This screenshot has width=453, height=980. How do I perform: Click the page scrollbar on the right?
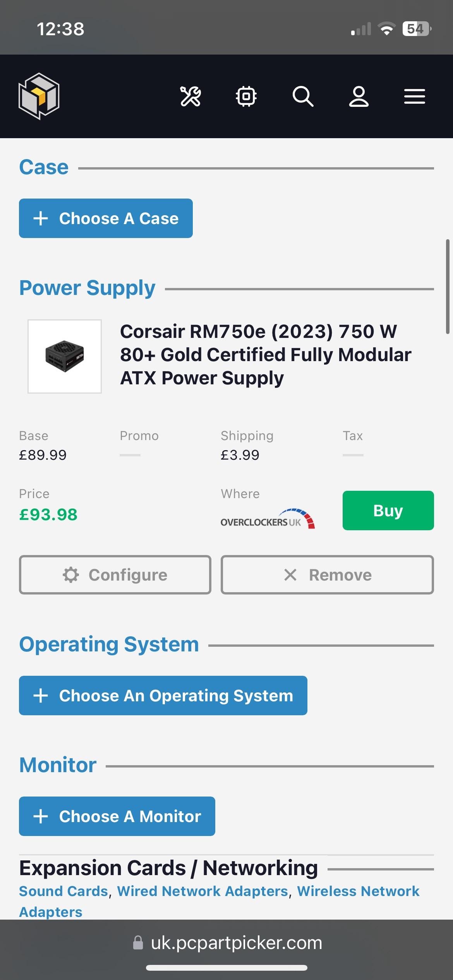click(448, 286)
